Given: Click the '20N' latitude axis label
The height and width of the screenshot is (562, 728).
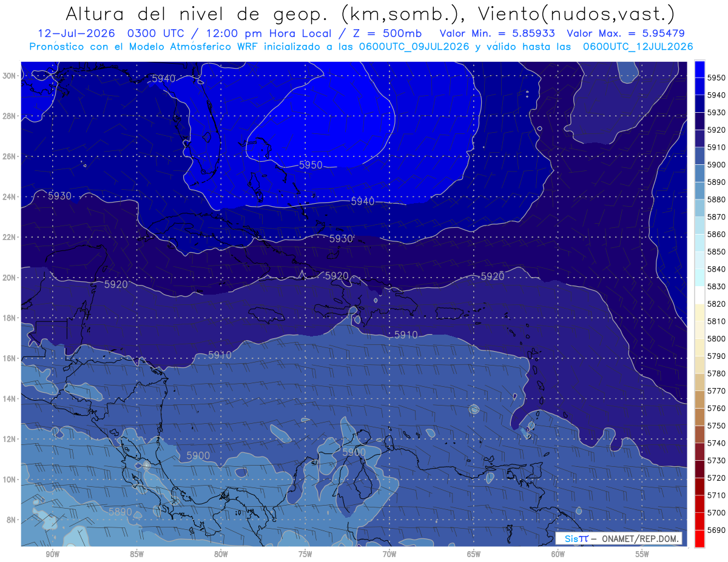Looking at the screenshot, I should (x=10, y=278).
